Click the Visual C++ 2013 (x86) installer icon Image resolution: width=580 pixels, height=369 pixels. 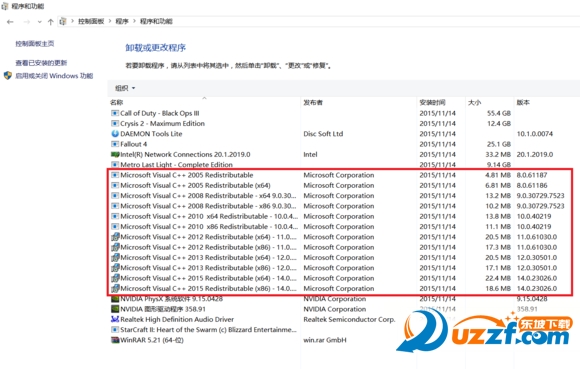(x=115, y=268)
